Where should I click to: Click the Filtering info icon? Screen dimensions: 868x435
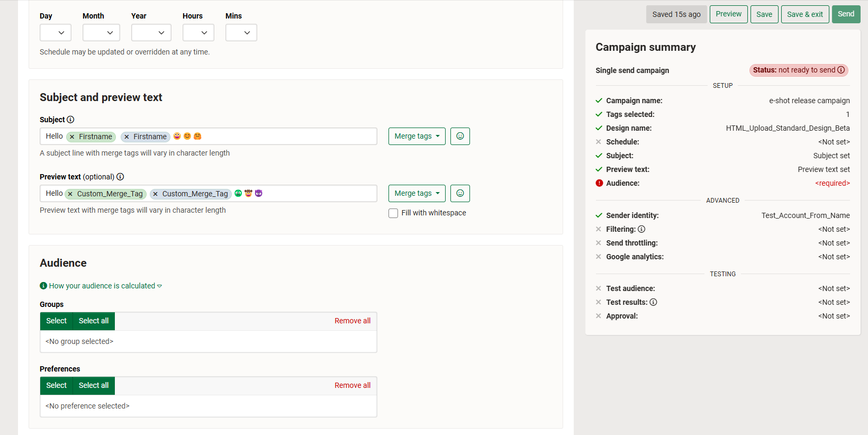[641, 229]
